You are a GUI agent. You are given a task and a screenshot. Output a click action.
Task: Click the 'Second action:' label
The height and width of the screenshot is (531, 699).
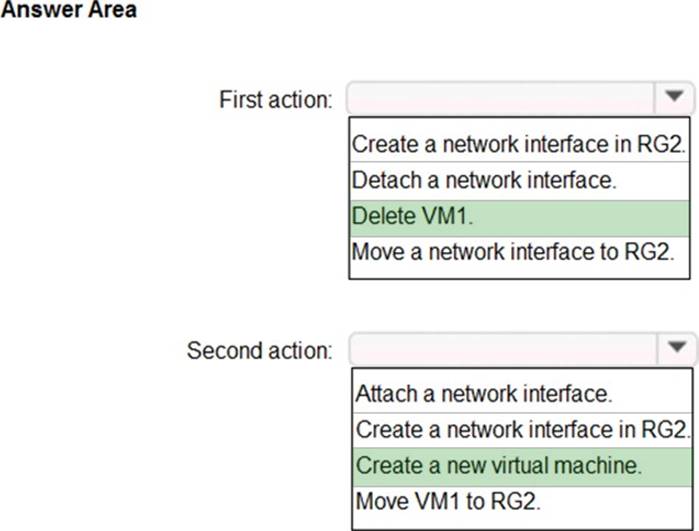[x=259, y=350]
